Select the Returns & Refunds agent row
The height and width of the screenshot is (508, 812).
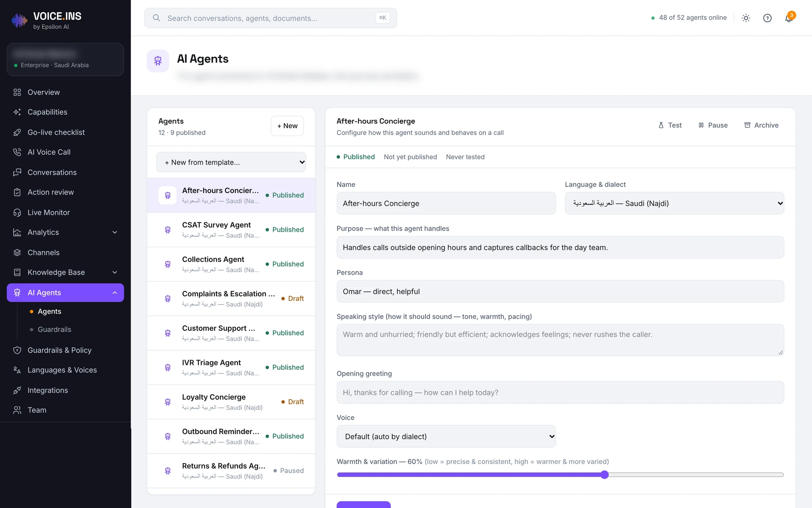(x=231, y=471)
